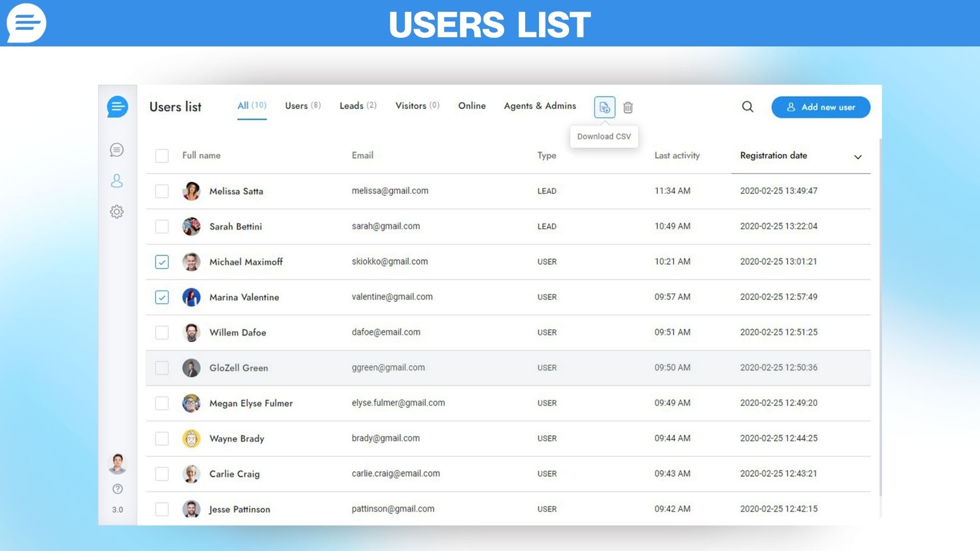Click the Registration date sort chevron
980x551 pixels.
tap(857, 157)
